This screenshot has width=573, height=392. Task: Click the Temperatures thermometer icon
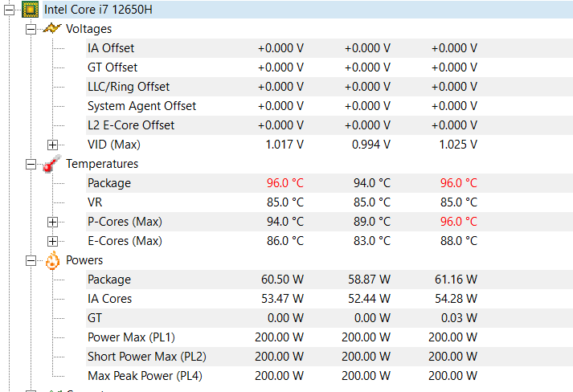51,164
